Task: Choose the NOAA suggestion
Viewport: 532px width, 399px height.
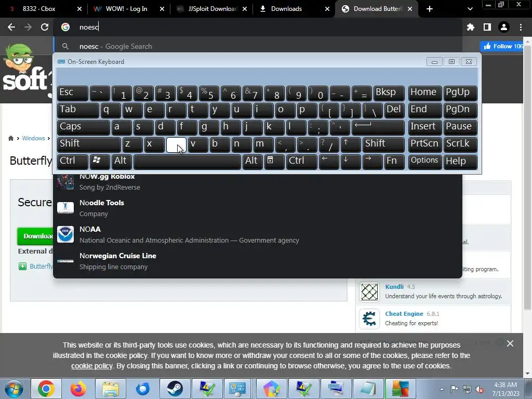Action: tap(258, 234)
